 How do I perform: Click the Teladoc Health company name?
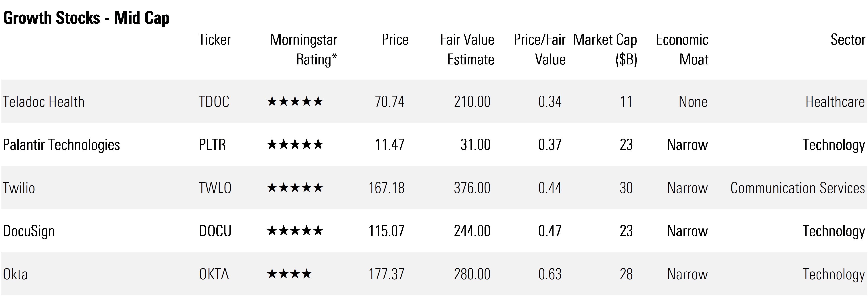(43, 102)
